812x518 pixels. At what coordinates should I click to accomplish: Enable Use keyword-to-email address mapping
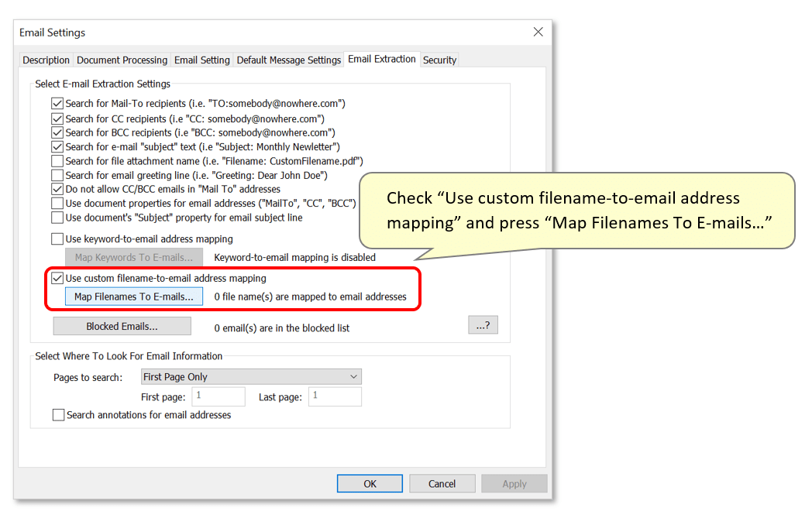tap(57, 239)
